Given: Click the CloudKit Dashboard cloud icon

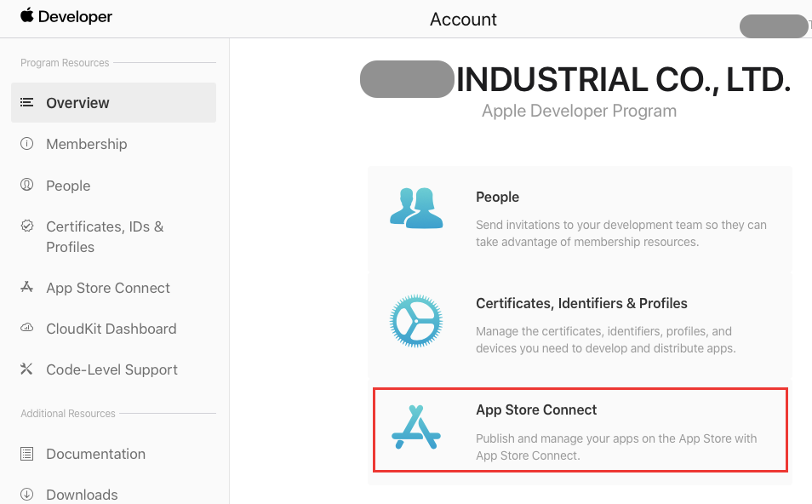Looking at the screenshot, I should [x=26, y=328].
